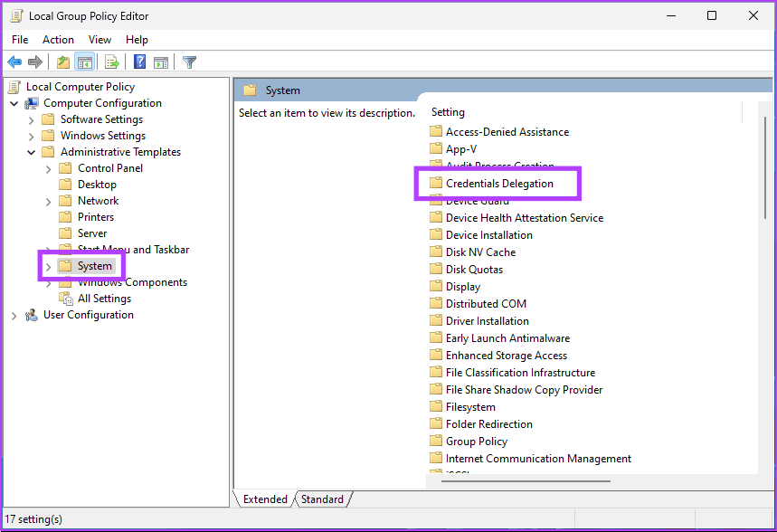Open the Device Installation folder
The image size is (777, 532).
488,235
